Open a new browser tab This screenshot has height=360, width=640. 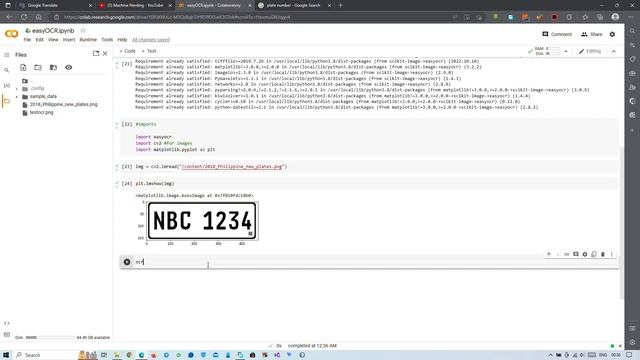340,5
